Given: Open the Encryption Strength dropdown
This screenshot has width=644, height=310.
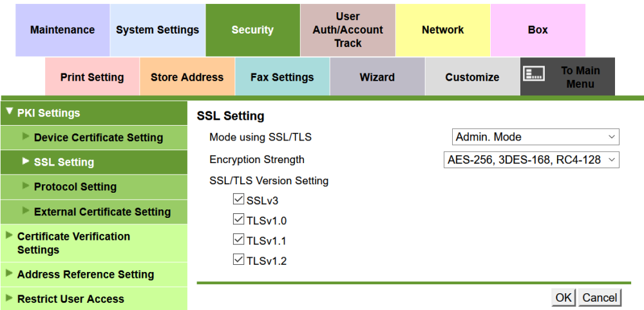Looking at the screenshot, I should click(x=531, y=160).
